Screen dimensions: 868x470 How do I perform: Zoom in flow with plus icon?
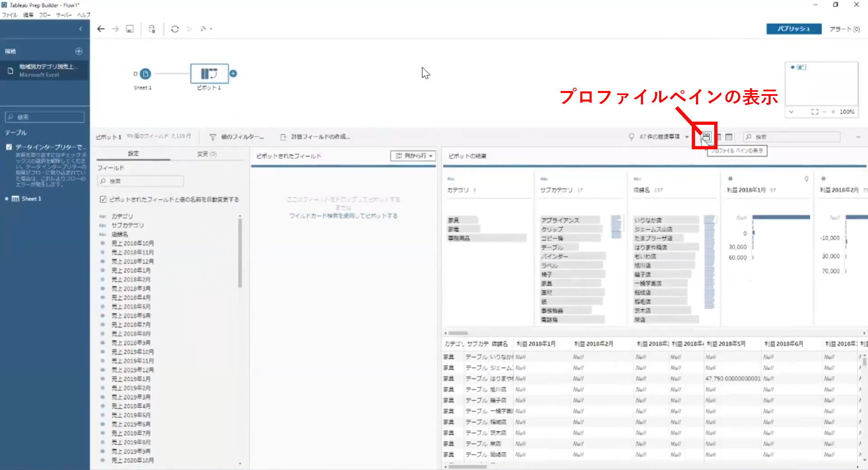tap(833, 112)
